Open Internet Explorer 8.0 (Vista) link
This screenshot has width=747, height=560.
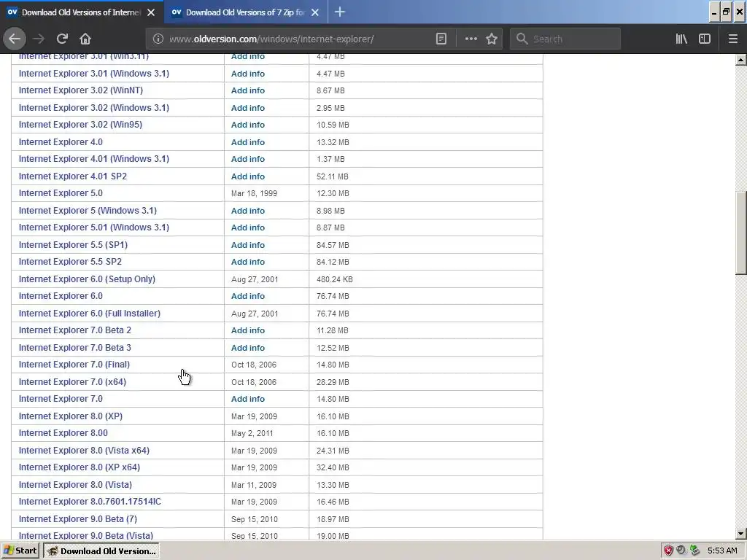(75, 484)
